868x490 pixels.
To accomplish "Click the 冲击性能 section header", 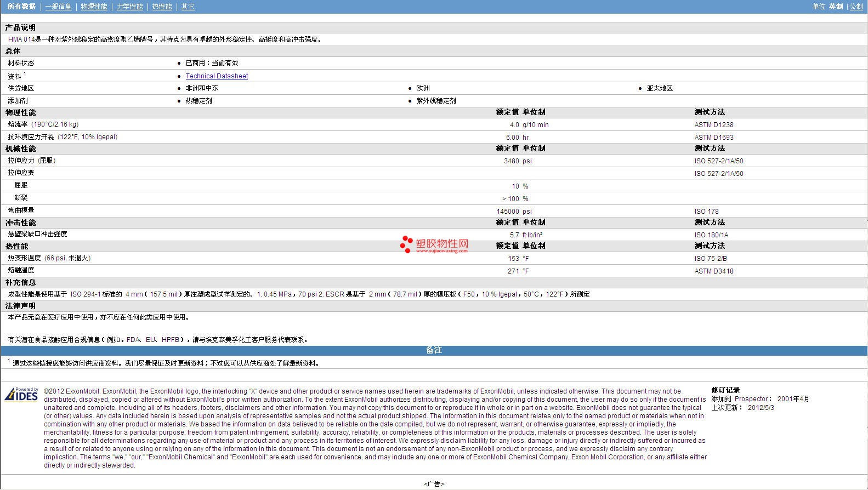I will [20, 223].
